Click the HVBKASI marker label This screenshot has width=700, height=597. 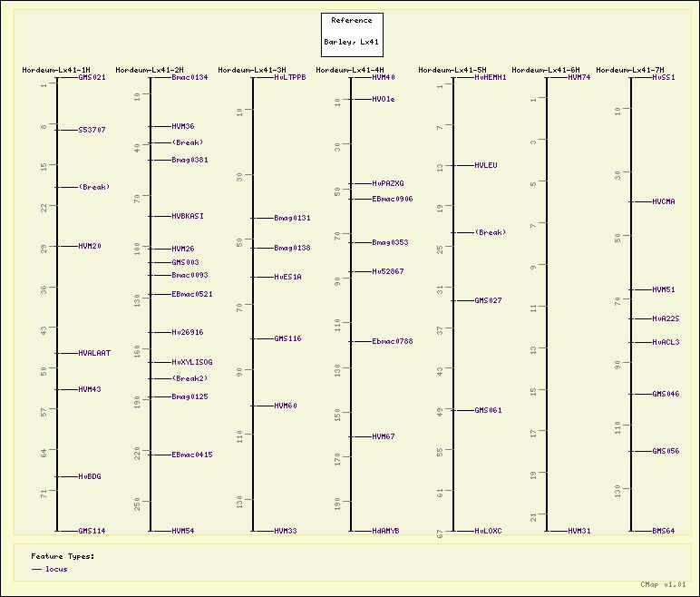coord(188,217)
